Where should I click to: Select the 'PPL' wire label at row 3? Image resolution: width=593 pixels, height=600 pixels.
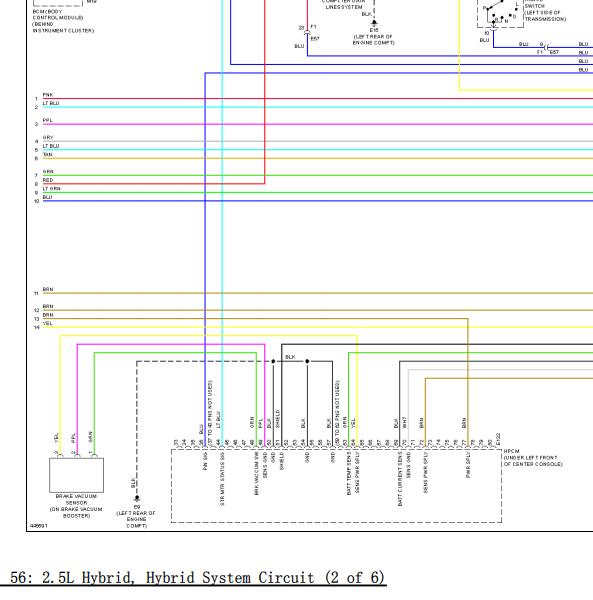47,121
